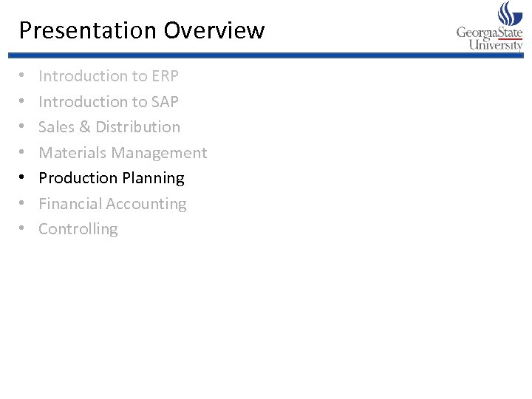Screen dimensions: 532x399
Task: Click the "GeorgiaState" wordmark in the logo
Action: pyautogui.click(x=488, y=33)
